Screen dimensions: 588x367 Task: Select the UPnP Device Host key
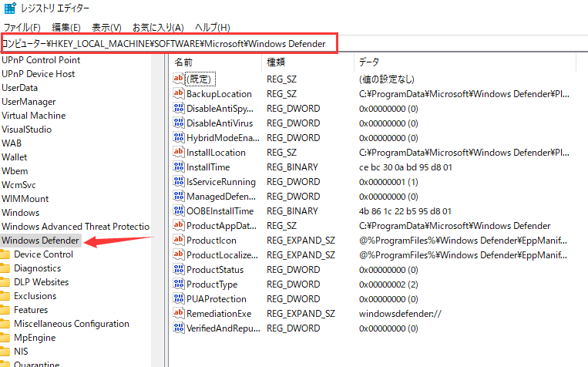coord(38,73)
